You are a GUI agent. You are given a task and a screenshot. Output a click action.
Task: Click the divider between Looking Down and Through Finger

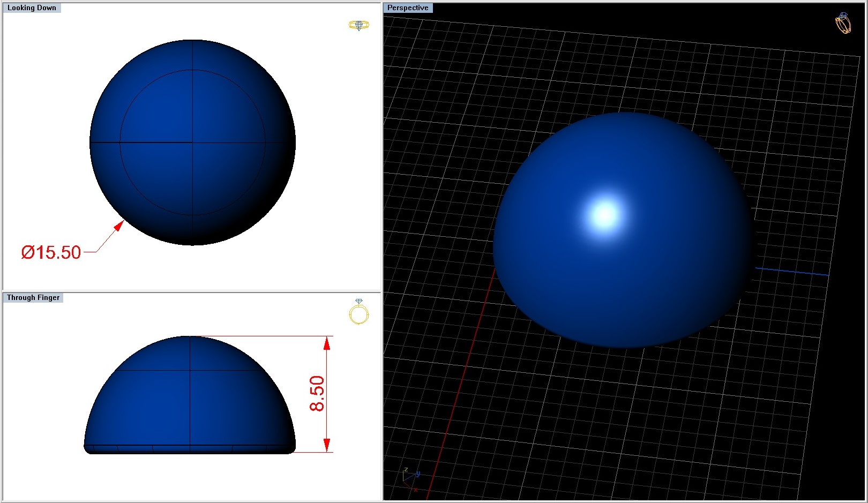(x=192, y=291)
